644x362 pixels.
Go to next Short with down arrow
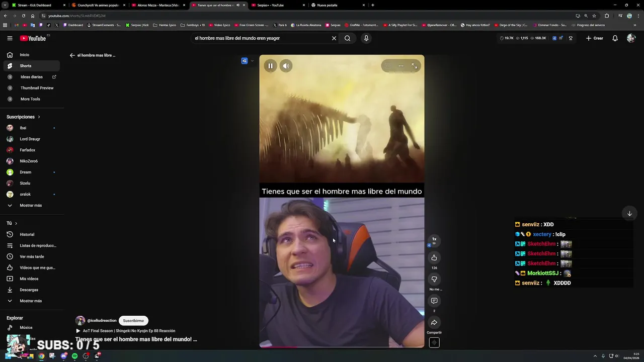(629, 214)
